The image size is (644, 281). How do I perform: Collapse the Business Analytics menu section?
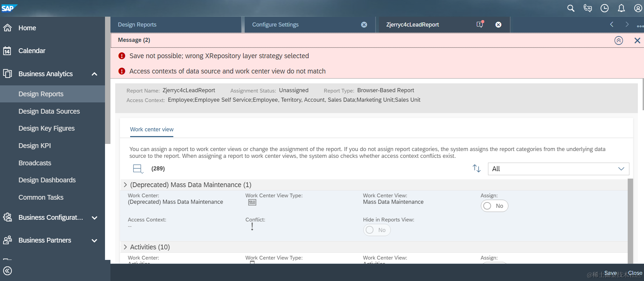(94, 74)
